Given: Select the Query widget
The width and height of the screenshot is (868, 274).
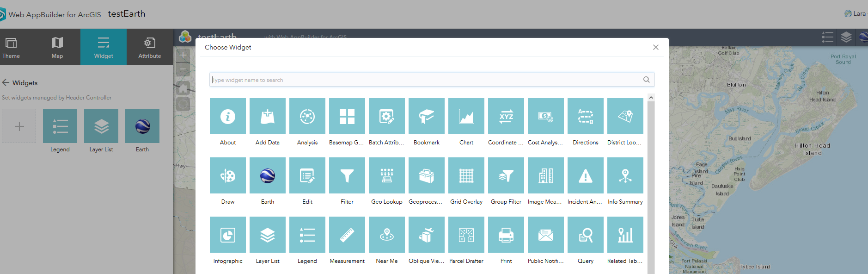Looking at the screenshot, I should pyautogui.click(x=585, y=235).
